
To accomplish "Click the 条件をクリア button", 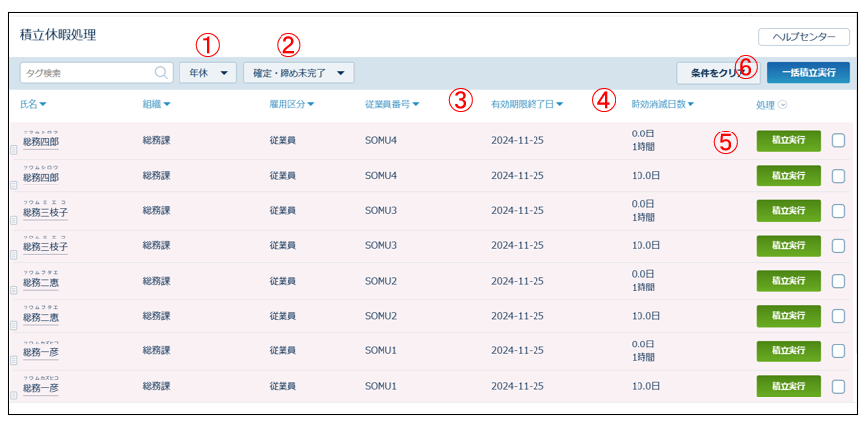I will click(718, 73).
